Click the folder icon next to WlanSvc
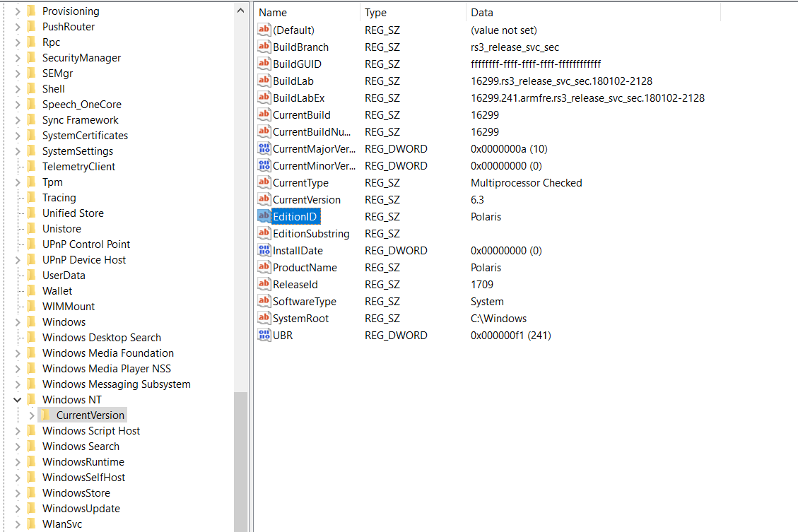798x532 pixels. point(30,524)
